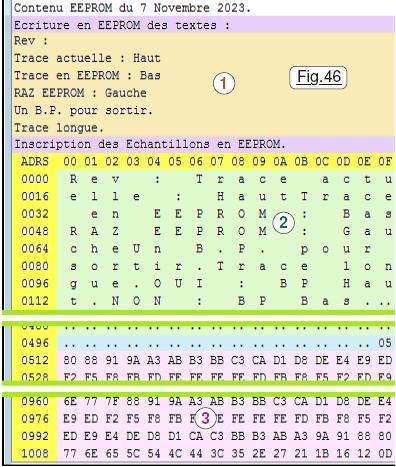396x467 pixels.
Task: Click the 00 column header
Action: [70, 162]
